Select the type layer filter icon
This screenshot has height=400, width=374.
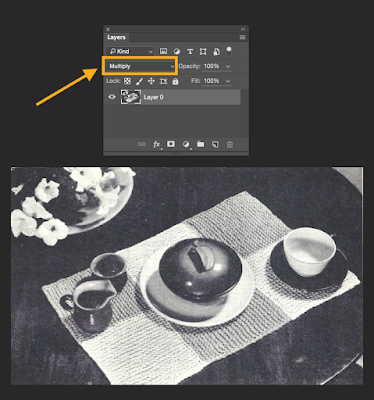190,51
